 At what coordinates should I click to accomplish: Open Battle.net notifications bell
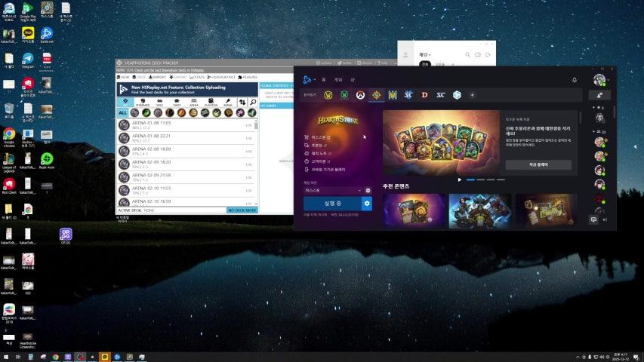[x=575, y=80]
